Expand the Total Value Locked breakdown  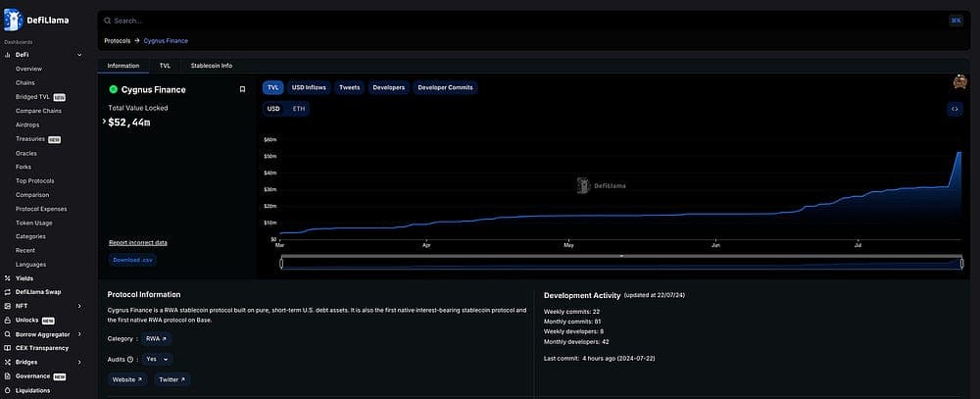(105, 122)
